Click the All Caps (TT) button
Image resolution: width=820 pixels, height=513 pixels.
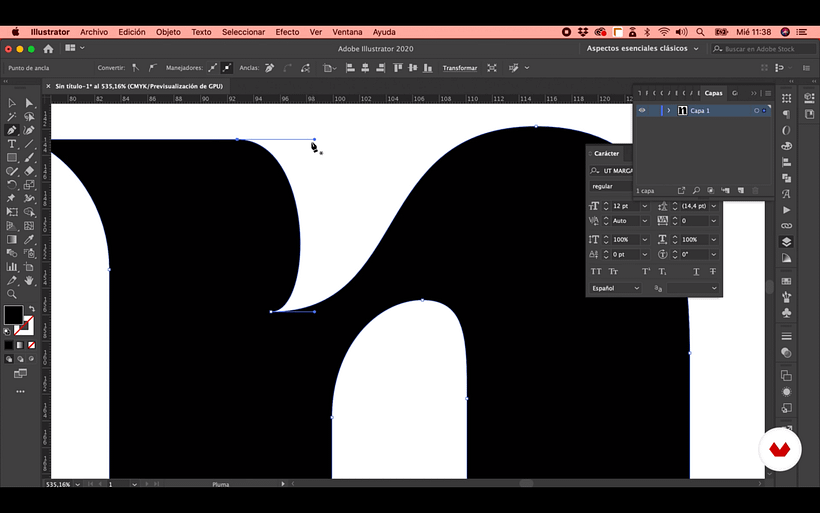click(597, 271)
